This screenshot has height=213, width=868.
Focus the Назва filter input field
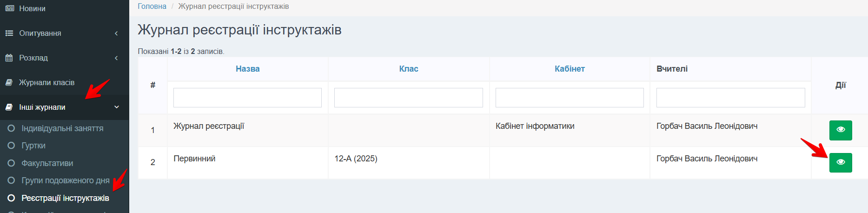pyautogui.click(x=247, y=98)
